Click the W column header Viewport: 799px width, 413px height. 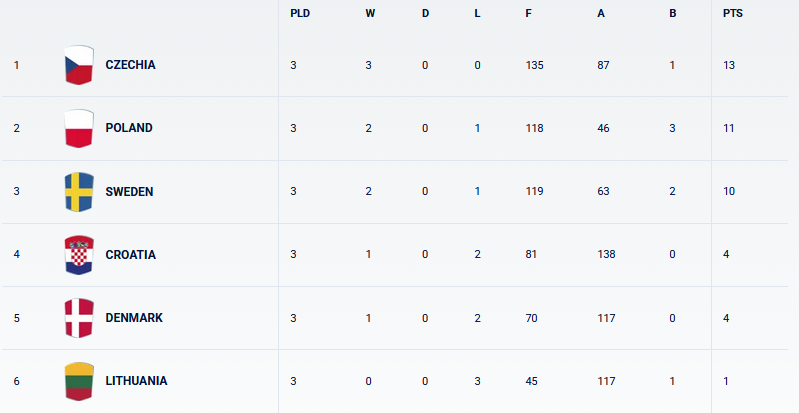[x=370, y=13]
